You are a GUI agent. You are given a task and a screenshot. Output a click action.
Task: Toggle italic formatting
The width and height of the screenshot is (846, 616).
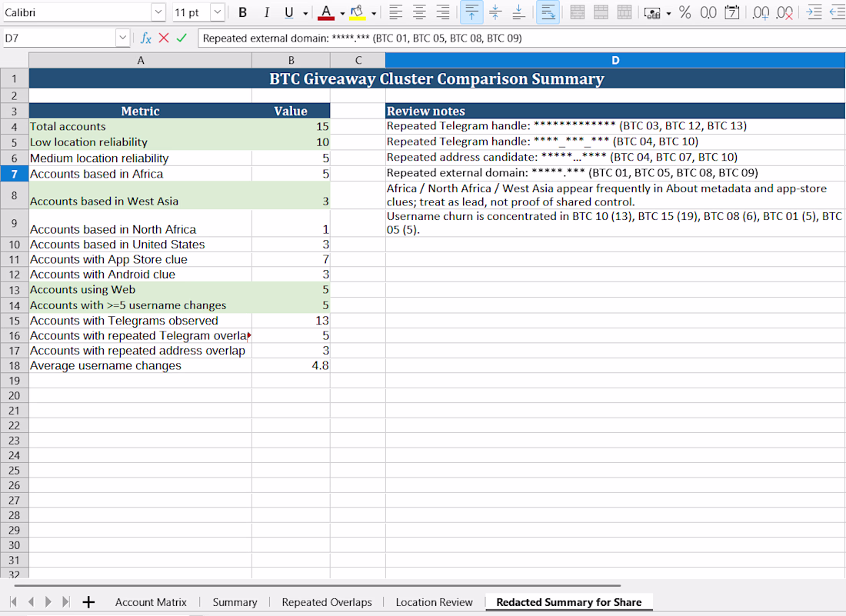click(266, 12)
